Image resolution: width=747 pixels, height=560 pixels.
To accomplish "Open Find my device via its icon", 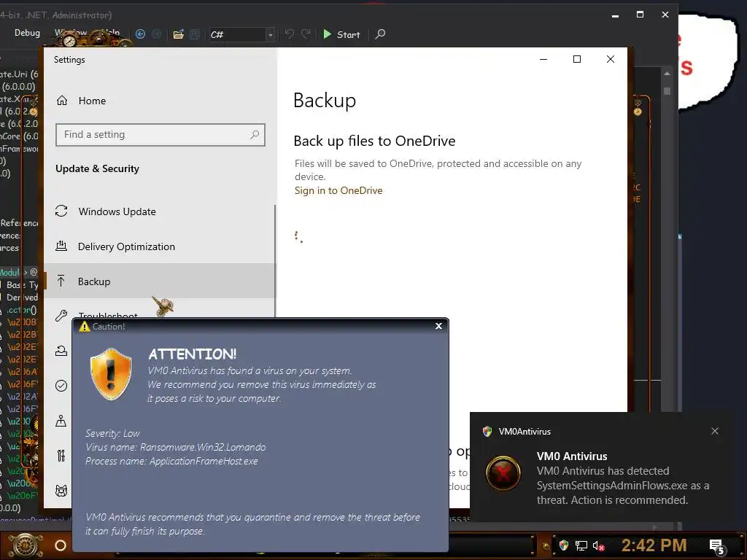I will 61,421.
